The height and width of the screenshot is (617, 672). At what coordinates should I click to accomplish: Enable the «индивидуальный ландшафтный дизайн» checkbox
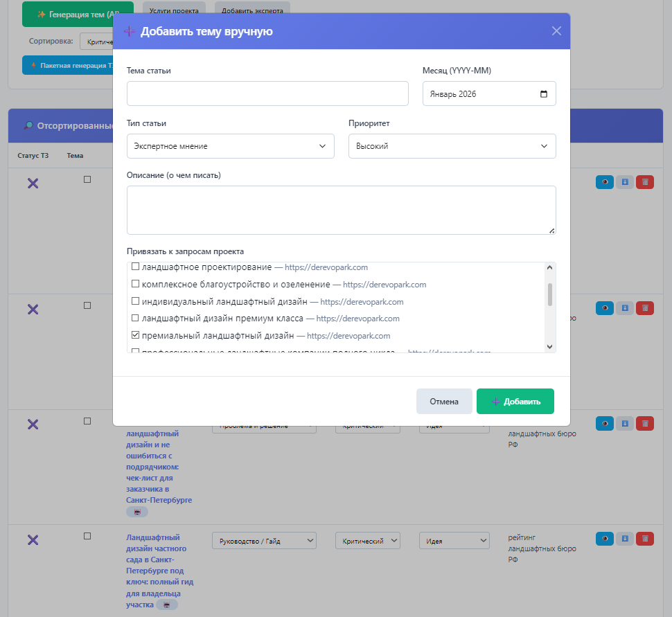click(135, 301)
